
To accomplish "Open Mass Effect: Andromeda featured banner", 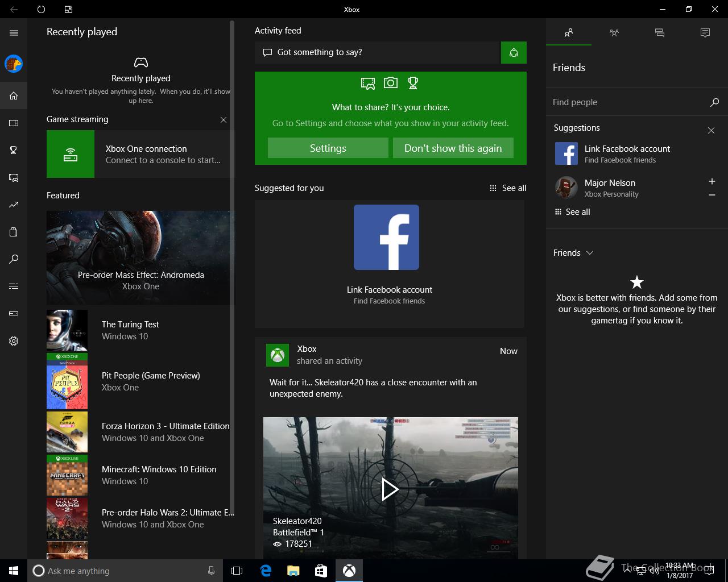I will pyautogui.click(x=140, y=258).
